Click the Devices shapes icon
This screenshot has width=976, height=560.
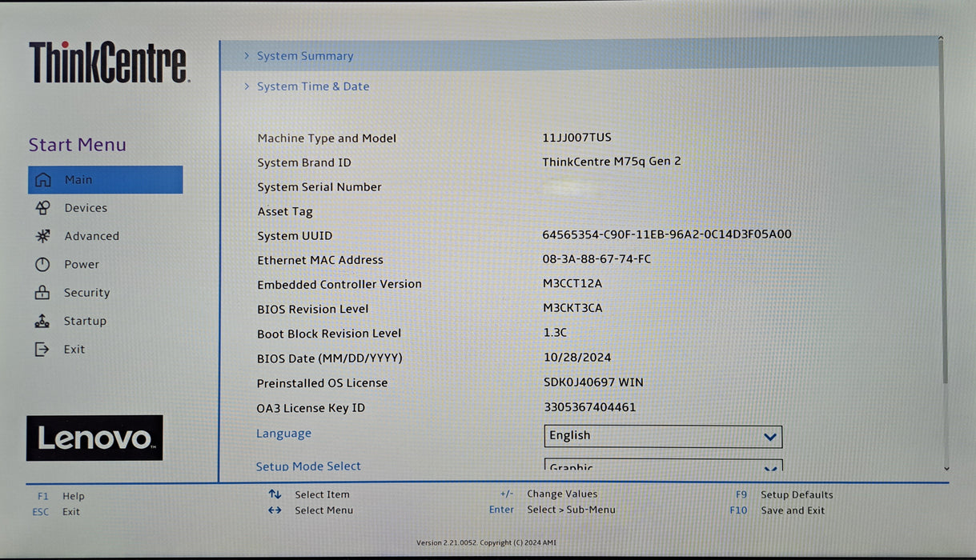click(43, 208)
